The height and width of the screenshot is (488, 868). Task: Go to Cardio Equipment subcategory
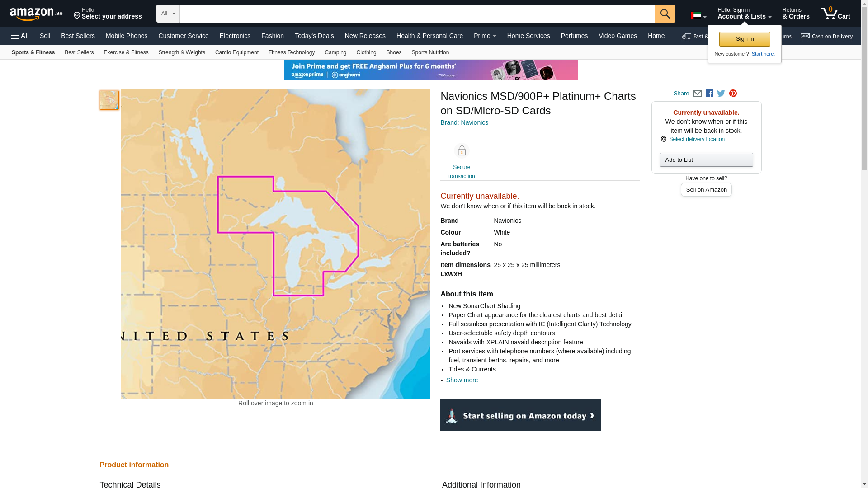[236, 52]
